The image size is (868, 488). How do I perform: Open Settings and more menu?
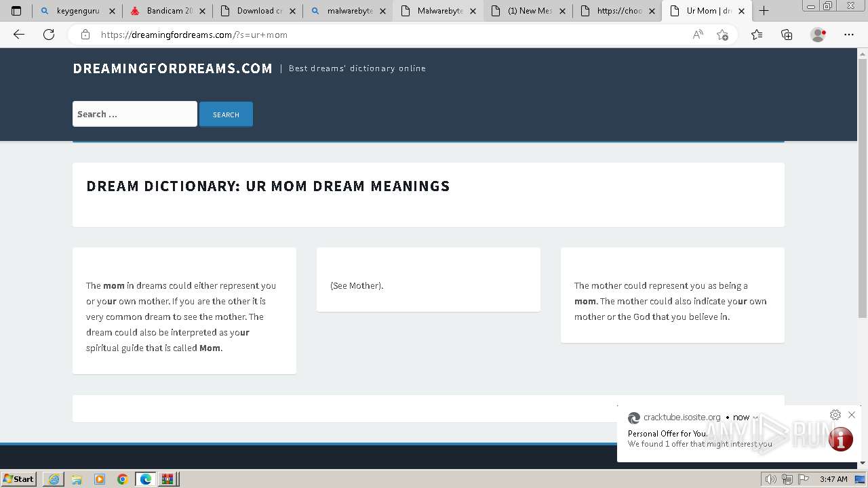(849, 35)
